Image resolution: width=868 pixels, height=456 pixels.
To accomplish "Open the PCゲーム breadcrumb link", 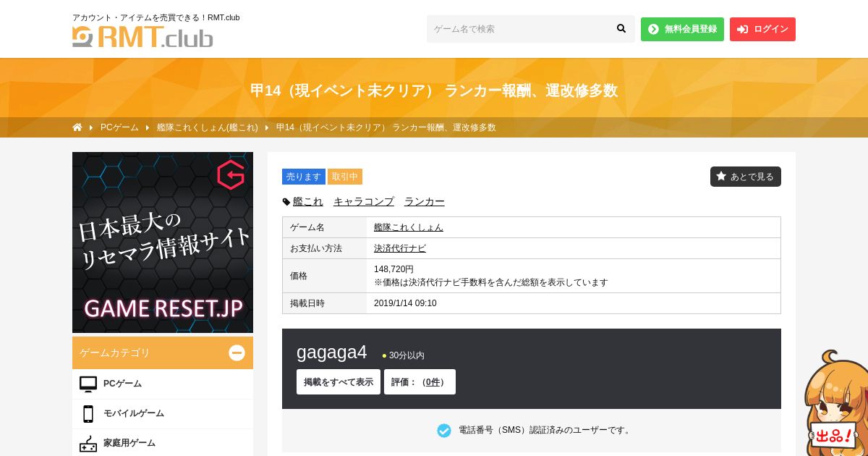I will (x=119, y=127).
